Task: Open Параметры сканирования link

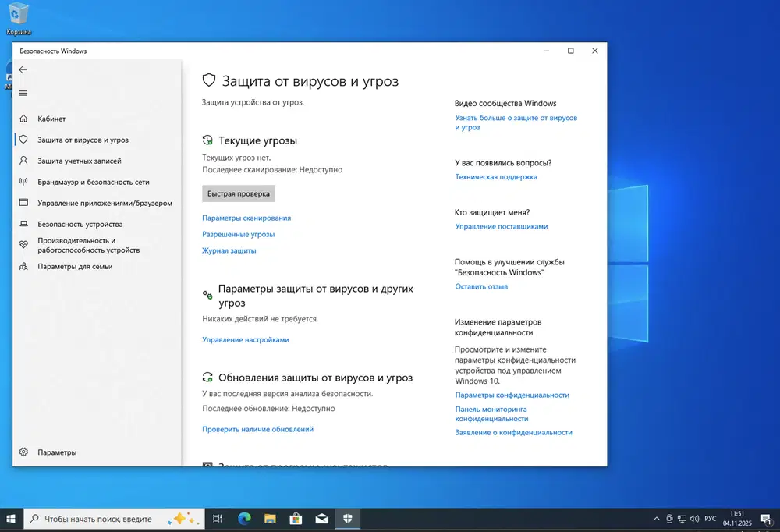Action: point(246,218)
